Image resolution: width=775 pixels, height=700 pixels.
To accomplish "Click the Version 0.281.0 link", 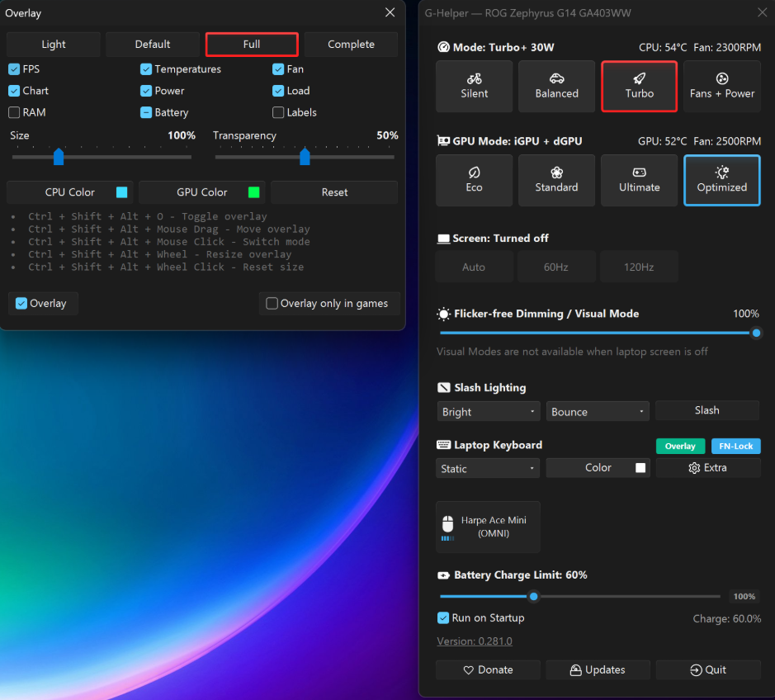I will click(474, 641).
